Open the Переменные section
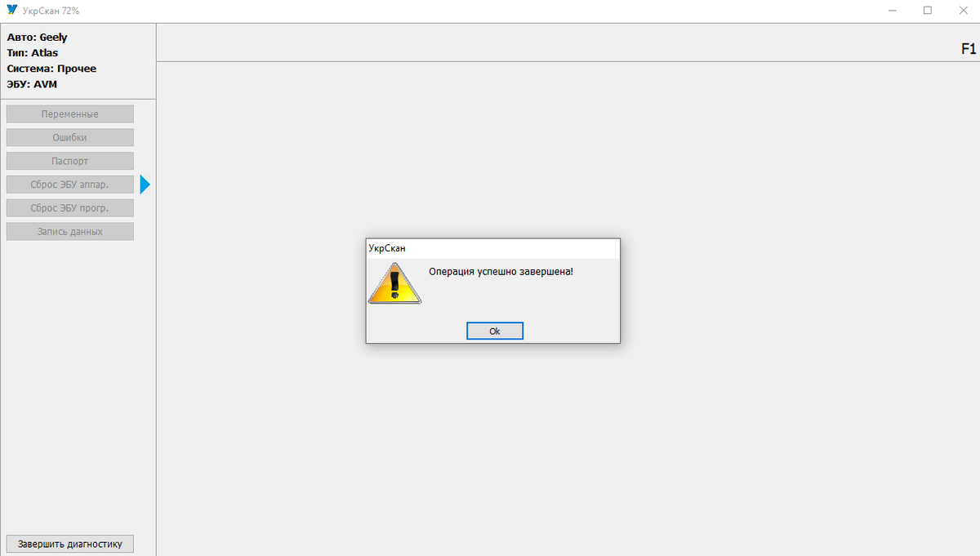 point(70,114)
